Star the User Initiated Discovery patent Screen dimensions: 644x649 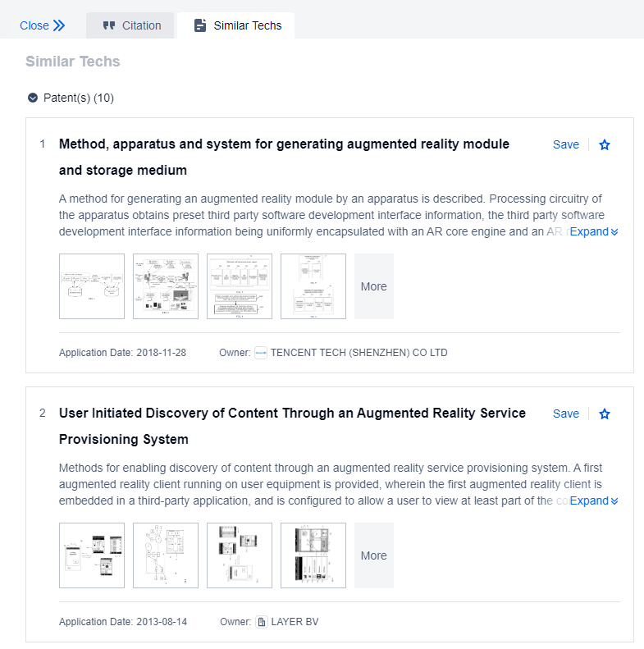click(605, 414)
